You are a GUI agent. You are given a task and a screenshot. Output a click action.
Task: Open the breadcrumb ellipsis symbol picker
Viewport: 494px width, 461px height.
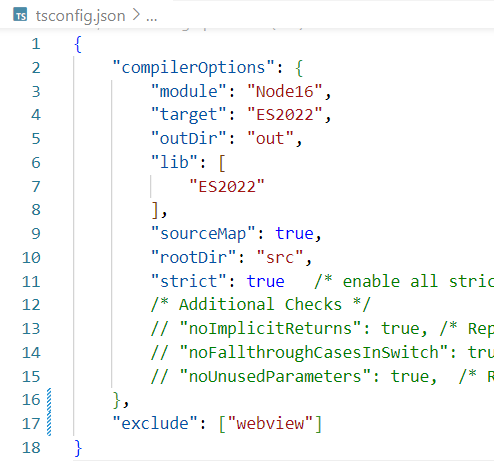[x=151, y=18]
